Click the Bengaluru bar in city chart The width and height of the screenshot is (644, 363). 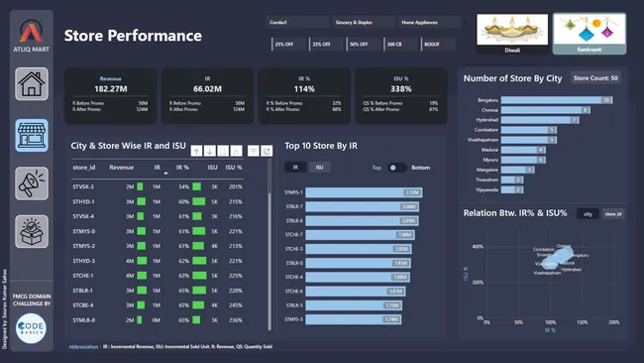[x=557, y=100]
